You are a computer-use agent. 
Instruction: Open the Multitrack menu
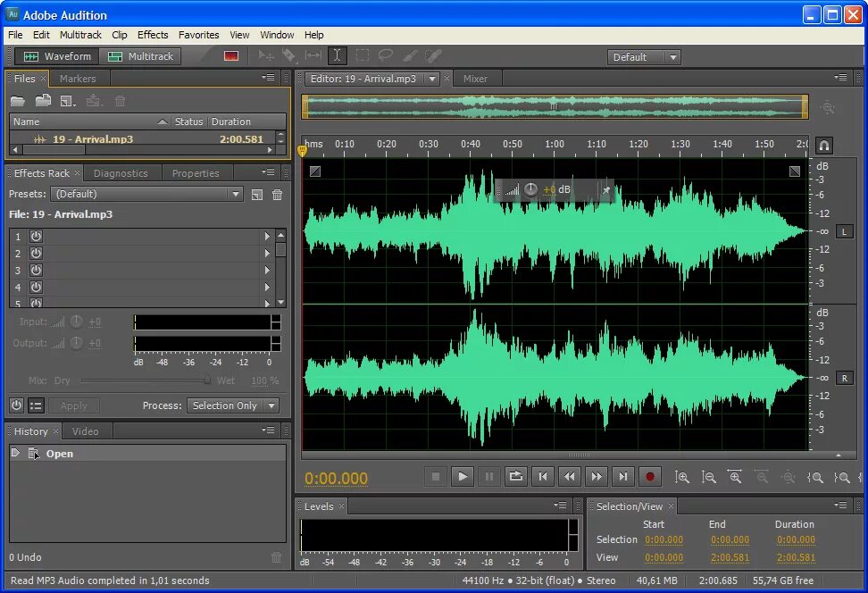click(x=80, y=35)
